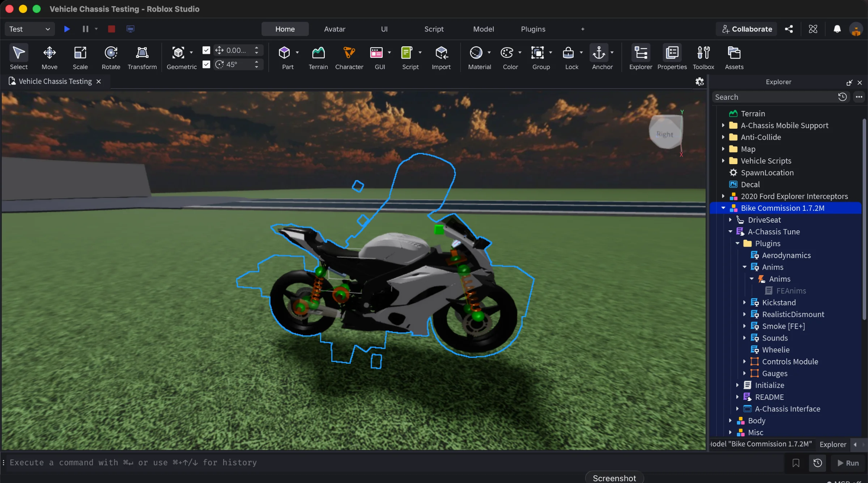Start playtest with the Play button
This screenshot has width=868, height=483.
pyautogui.click(x=67, y=29)
